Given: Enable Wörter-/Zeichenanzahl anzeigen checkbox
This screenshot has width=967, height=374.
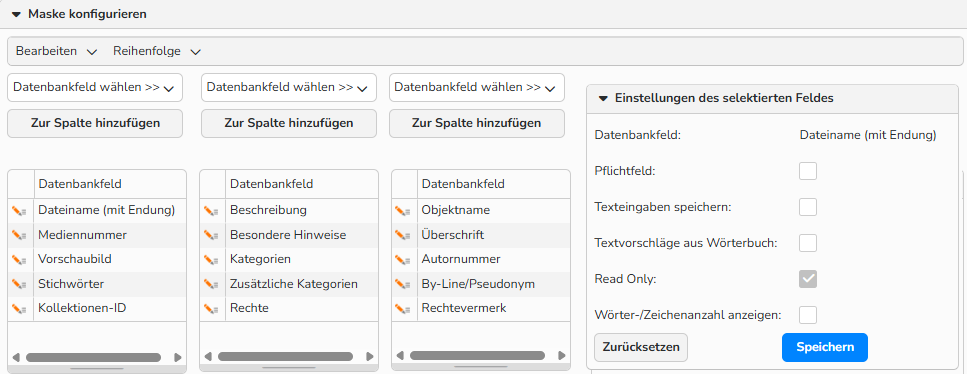Looking at the screenshot, I should tap(808, 315).
